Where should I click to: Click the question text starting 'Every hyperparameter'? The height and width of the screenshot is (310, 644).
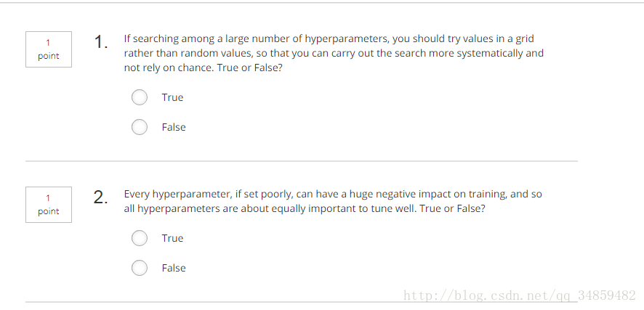pyautogui.click(x=333, y=201)
